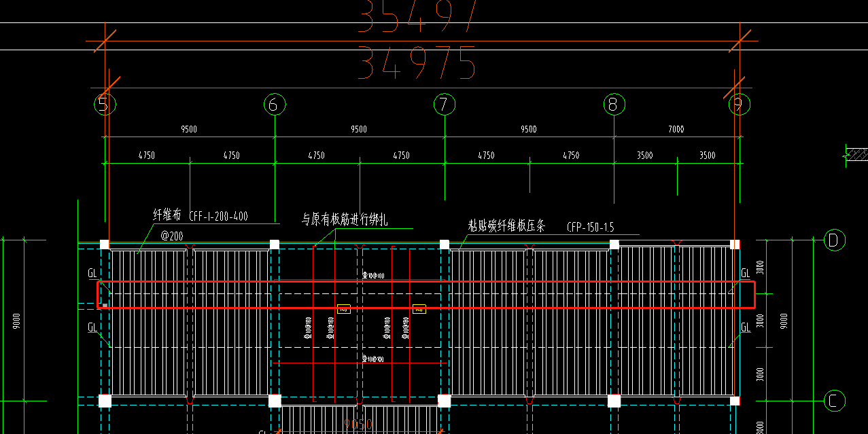Pick the column square at axis C-7
This screenshot has width=868, height=434.
click(x=445, y=401)
